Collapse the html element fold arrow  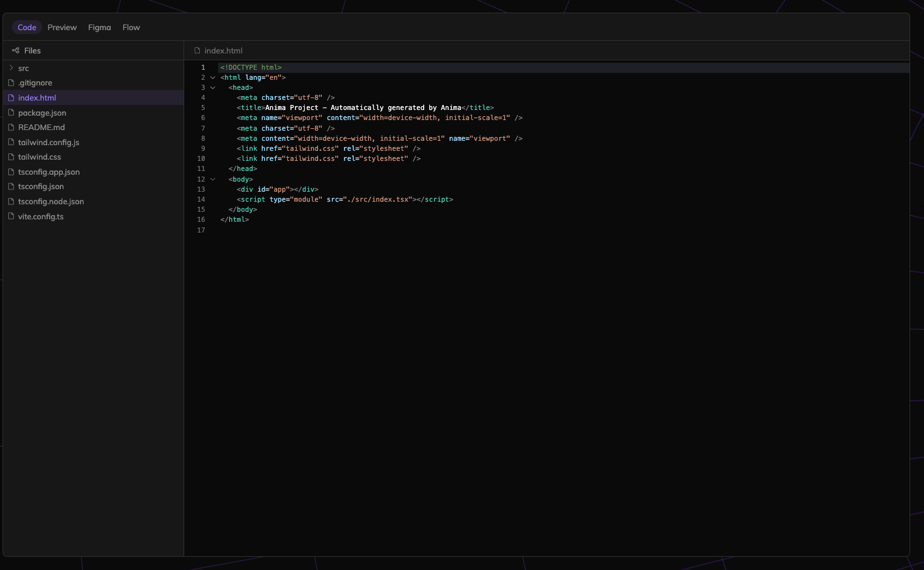click(212, 77)
